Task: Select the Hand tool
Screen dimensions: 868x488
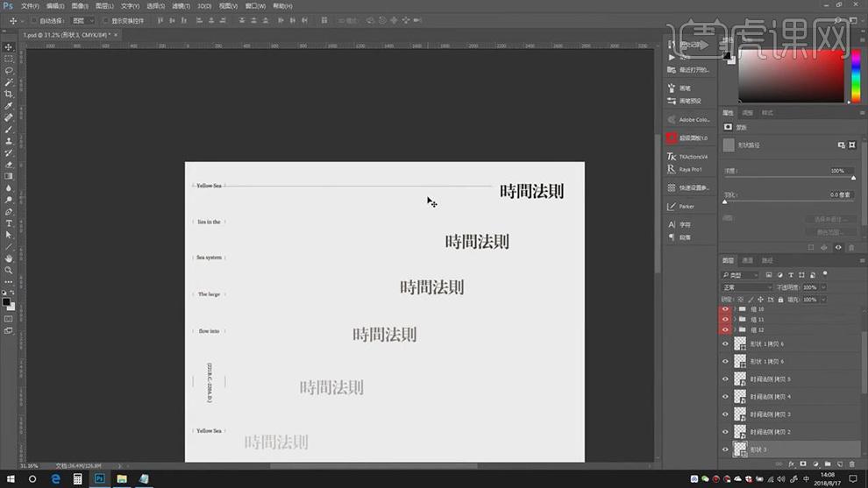Action: click(x=8, y=258)
